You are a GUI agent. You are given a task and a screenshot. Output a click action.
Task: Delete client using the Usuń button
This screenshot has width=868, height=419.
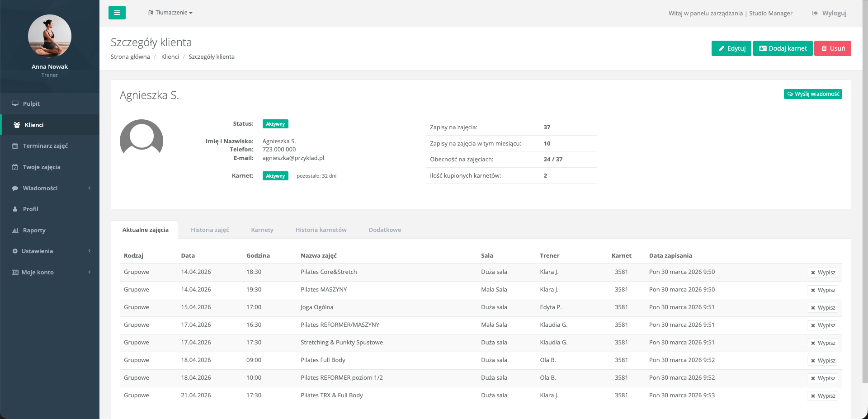832,48
